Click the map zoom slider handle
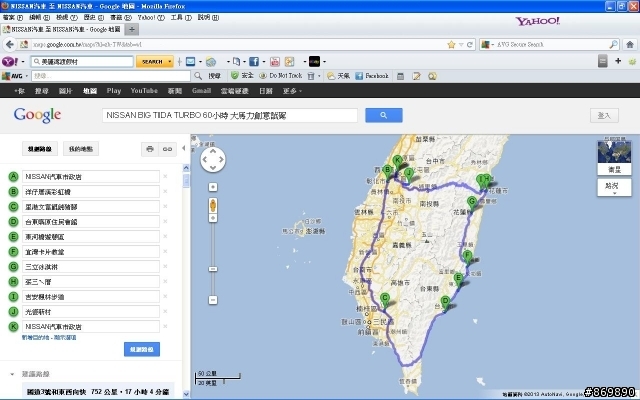Screen dimensions: 640x400 pos(213,269)
